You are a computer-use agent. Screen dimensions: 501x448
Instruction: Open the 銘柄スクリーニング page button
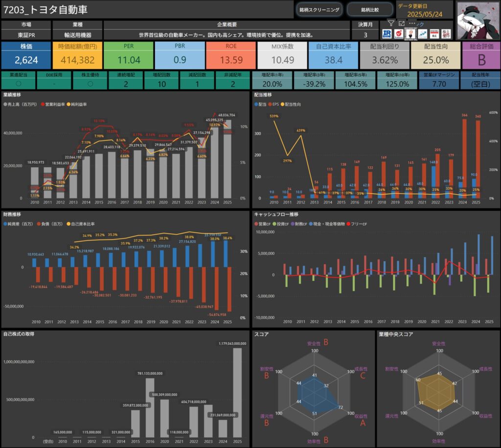click(x=319, y=10)
